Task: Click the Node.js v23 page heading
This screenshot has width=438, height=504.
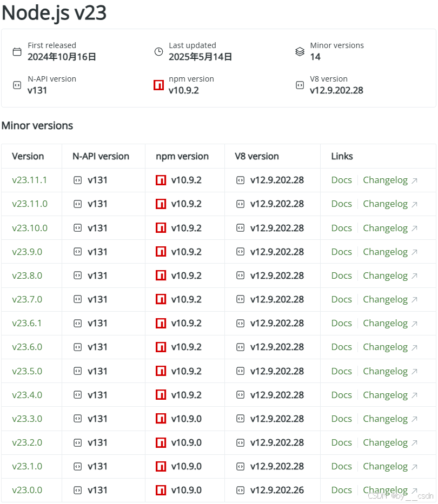Action: [x=54, y=13]
